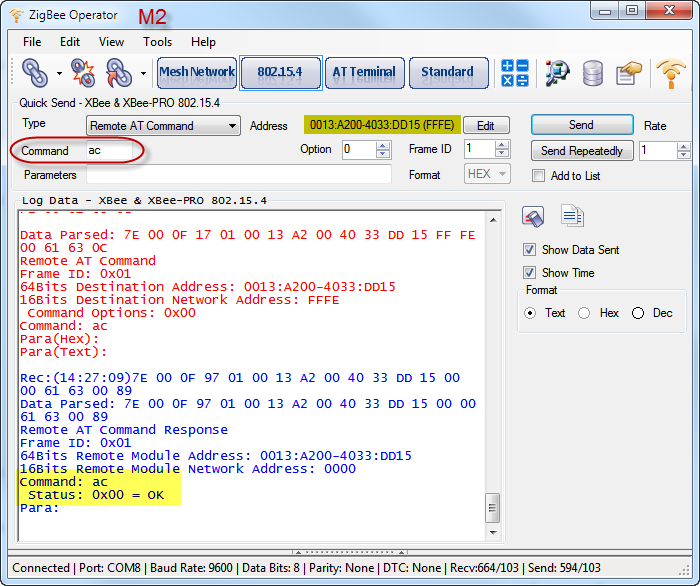
Task: Click the log scrollbar down arrow
Action: pos(493,532)
